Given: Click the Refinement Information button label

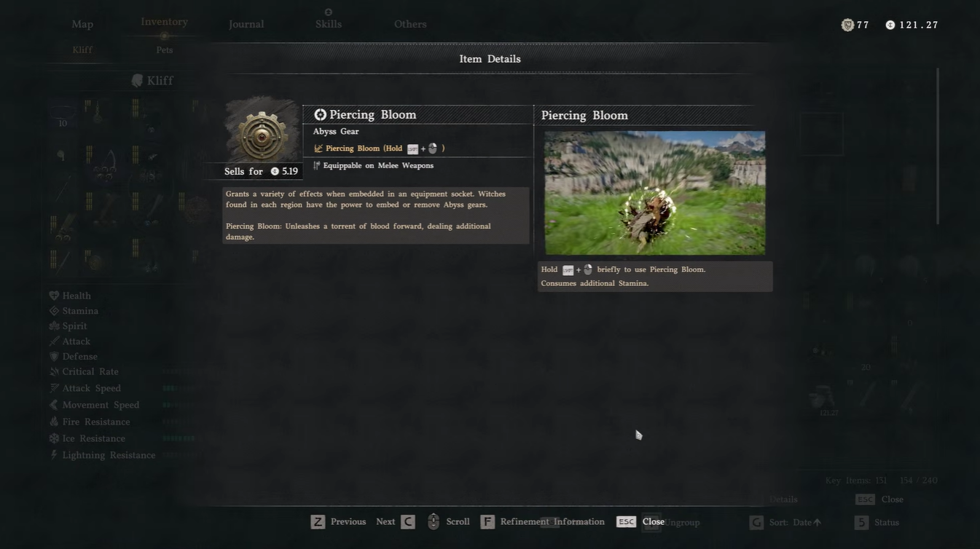Looking at the screenshot, I should [x=552, y=522].
